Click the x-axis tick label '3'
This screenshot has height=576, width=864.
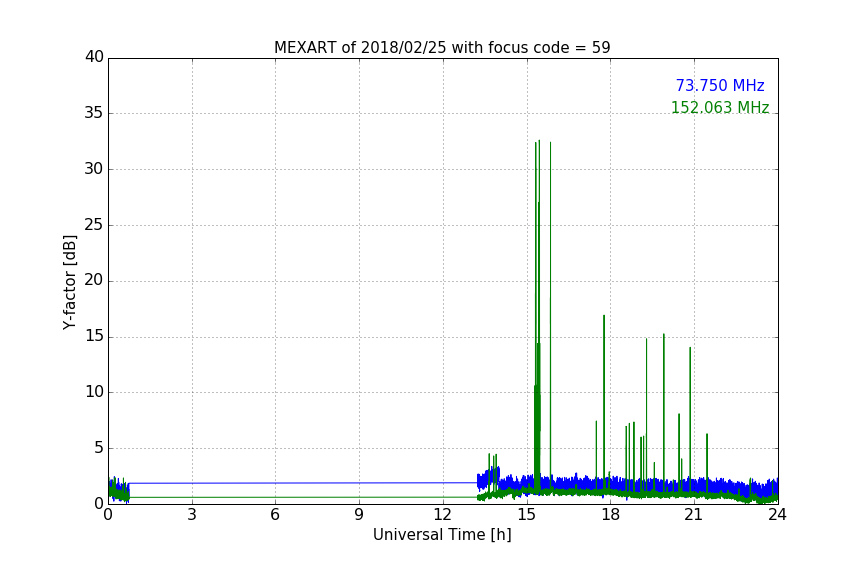192,515
